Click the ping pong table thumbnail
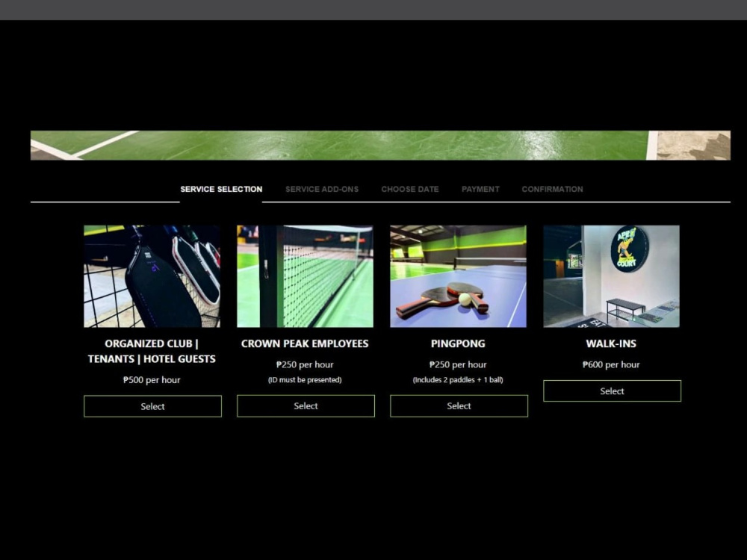 click(459, 276)
